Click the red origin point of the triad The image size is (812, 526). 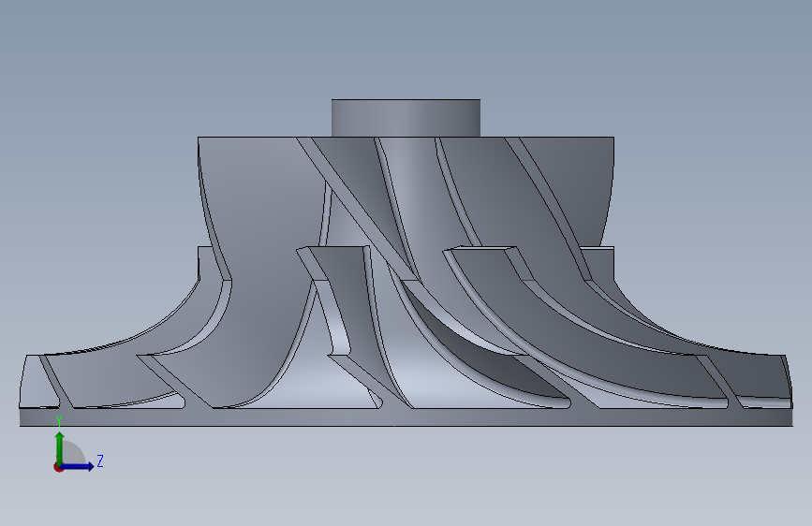tap(58, 467)
